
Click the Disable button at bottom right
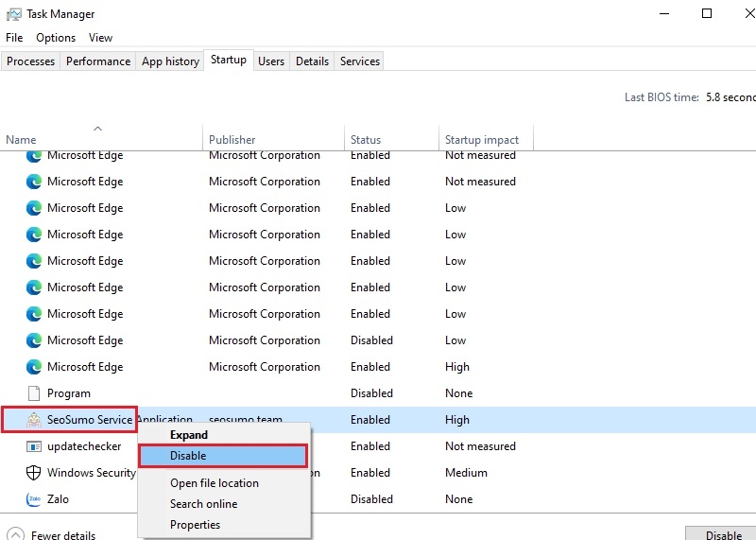(721, 533)
